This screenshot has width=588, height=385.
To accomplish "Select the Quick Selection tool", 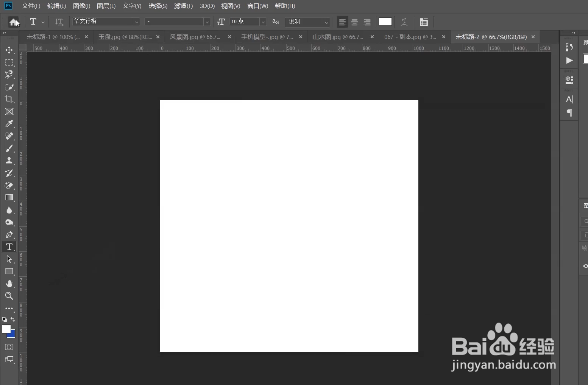I will 9,87.
